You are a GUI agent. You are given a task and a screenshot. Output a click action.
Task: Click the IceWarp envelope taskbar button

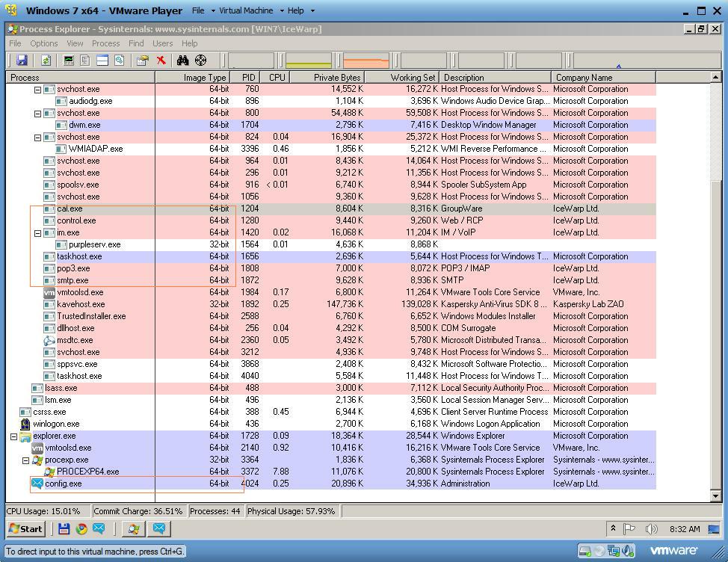coord(159,528)
